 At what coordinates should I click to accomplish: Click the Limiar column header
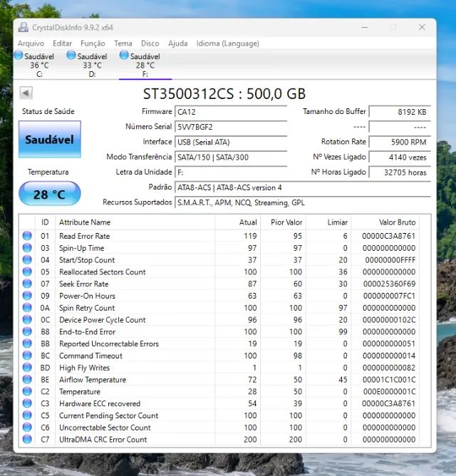coord(328,222)
